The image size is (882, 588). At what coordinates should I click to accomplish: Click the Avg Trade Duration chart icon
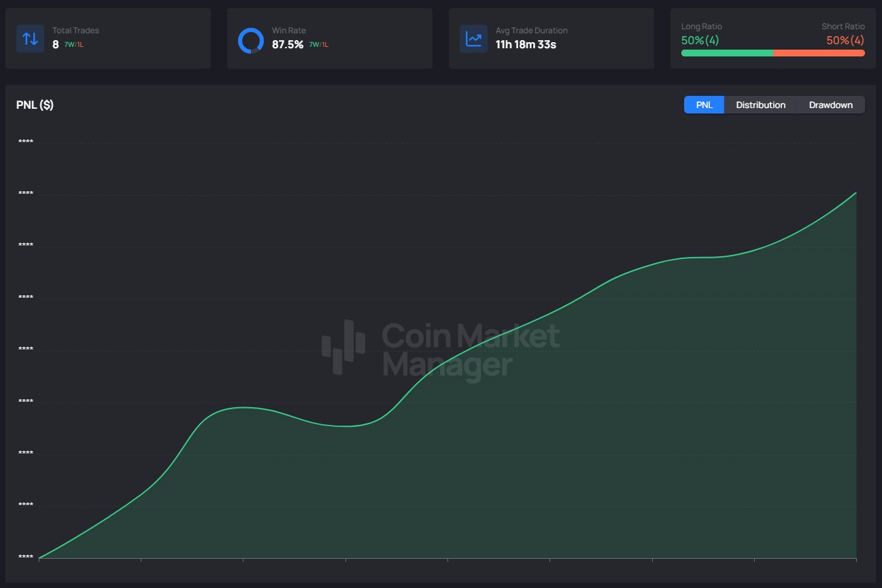[x=473, y=39]
